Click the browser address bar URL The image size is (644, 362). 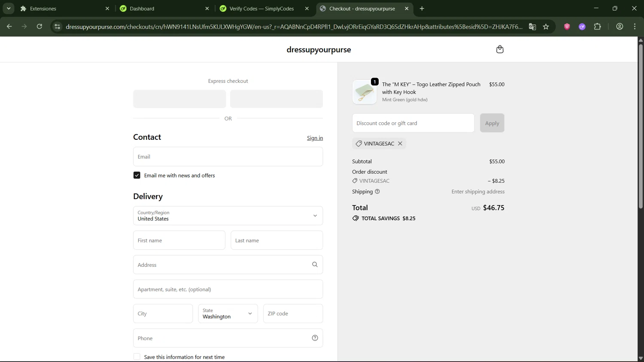click(294, 27)
